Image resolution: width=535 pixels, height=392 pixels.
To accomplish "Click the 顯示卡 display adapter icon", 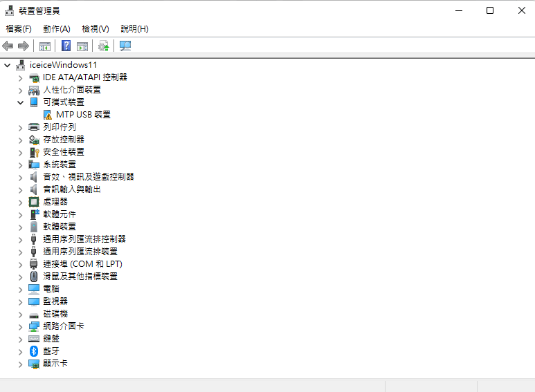I will (34, 364).
